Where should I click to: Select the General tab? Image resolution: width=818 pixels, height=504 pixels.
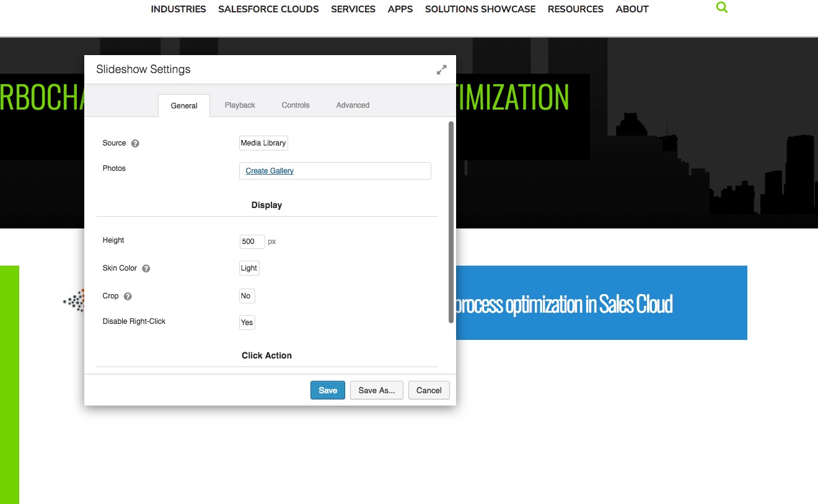click(x=184, y=106)
